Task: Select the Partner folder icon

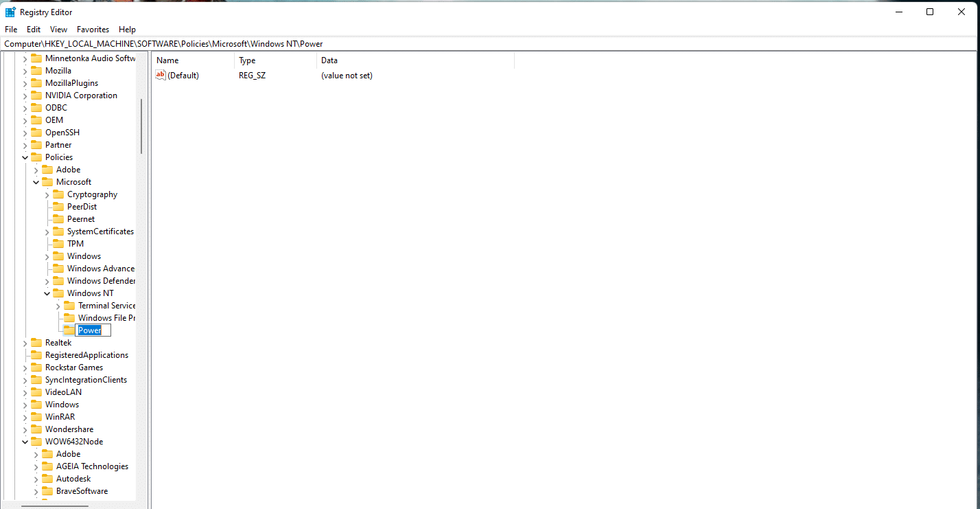Action: point(36,145)
